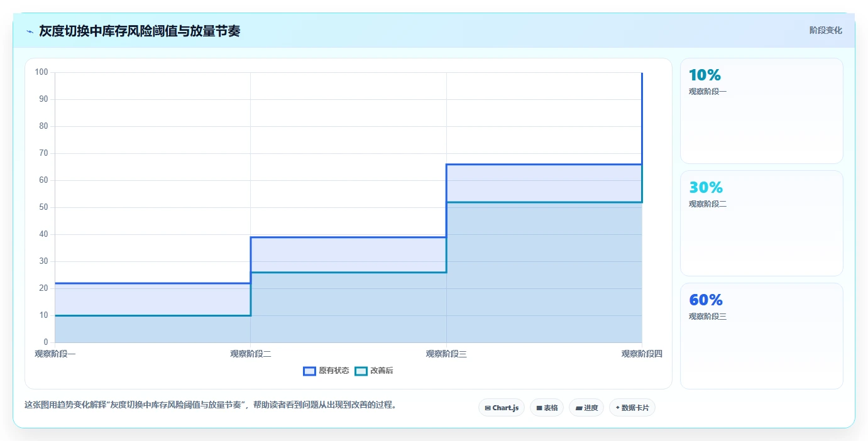Click the y-axis value 50
Image resolution: width=868 pixels, height=441 pixels.
43,207
